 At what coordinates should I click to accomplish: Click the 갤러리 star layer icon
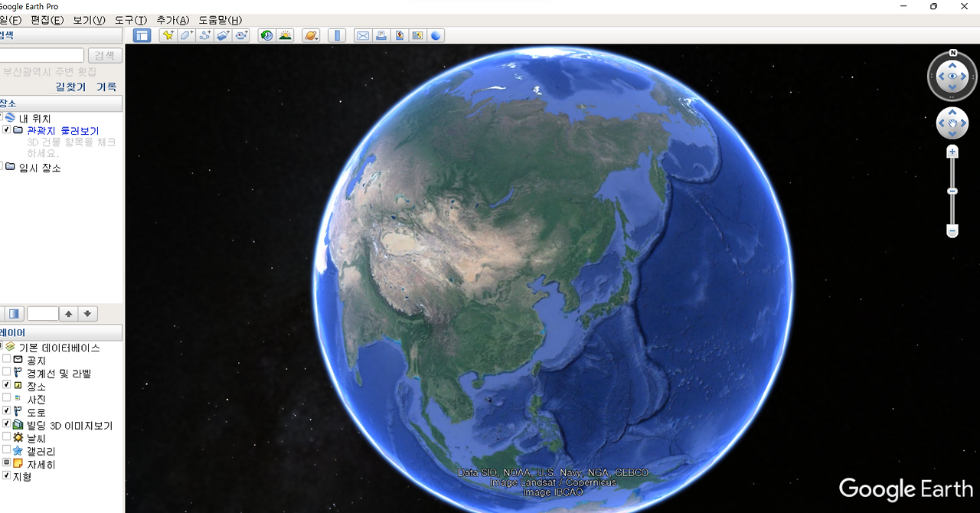(x=18, y=450)
